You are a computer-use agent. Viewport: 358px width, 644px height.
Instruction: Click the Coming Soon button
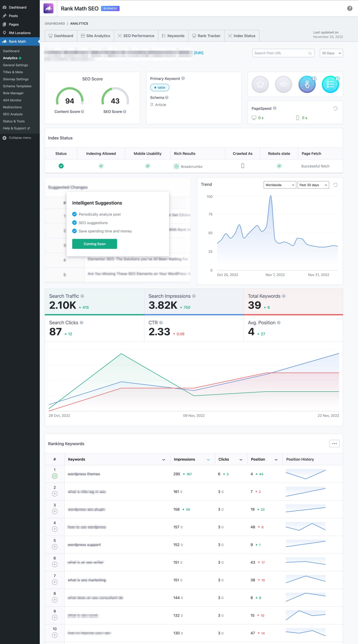tap(94, 244)
